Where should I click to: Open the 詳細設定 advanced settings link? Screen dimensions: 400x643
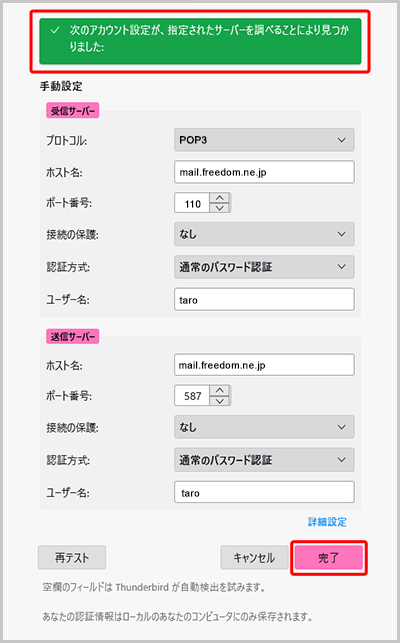pyautogui.click(x=327, y=522)
